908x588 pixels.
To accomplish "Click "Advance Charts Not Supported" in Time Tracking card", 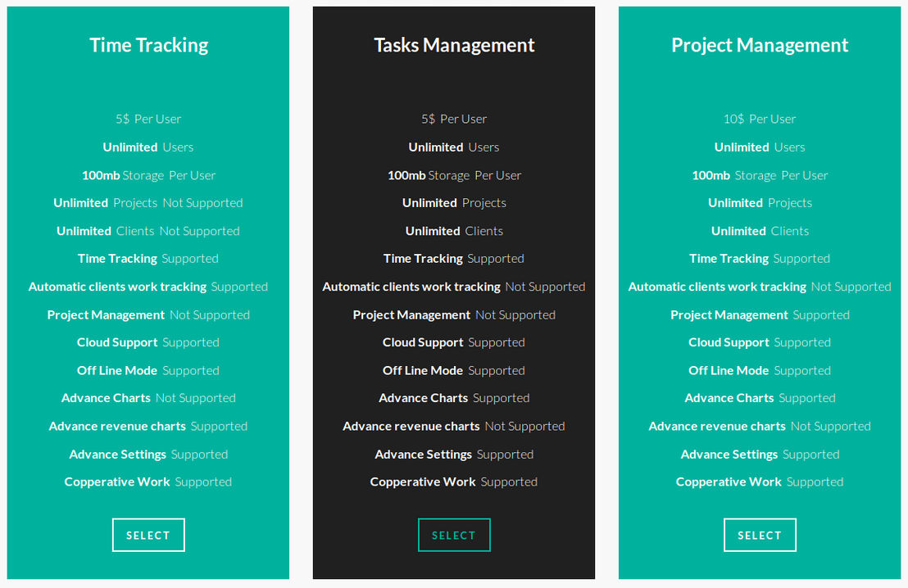I will [x=148, y=398].
